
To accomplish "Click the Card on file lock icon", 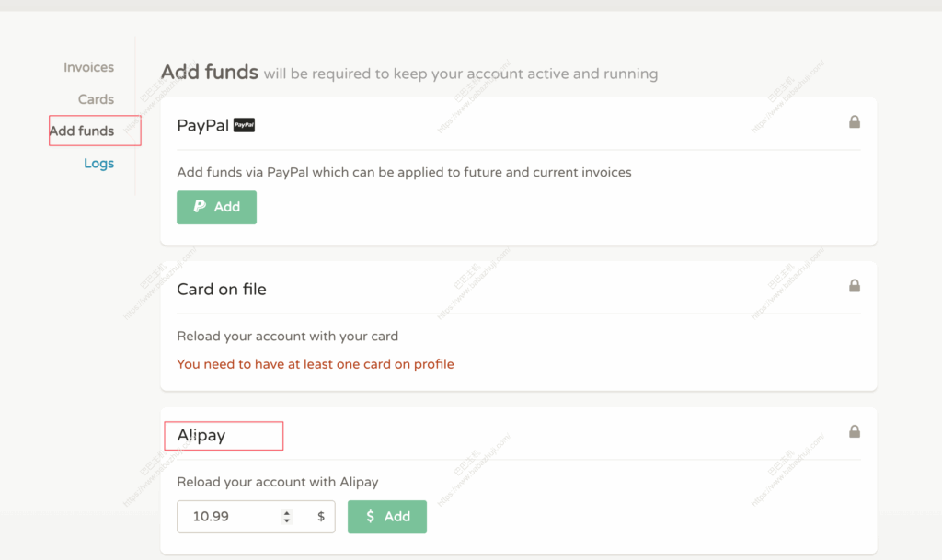I will click(x=855, y=286).
